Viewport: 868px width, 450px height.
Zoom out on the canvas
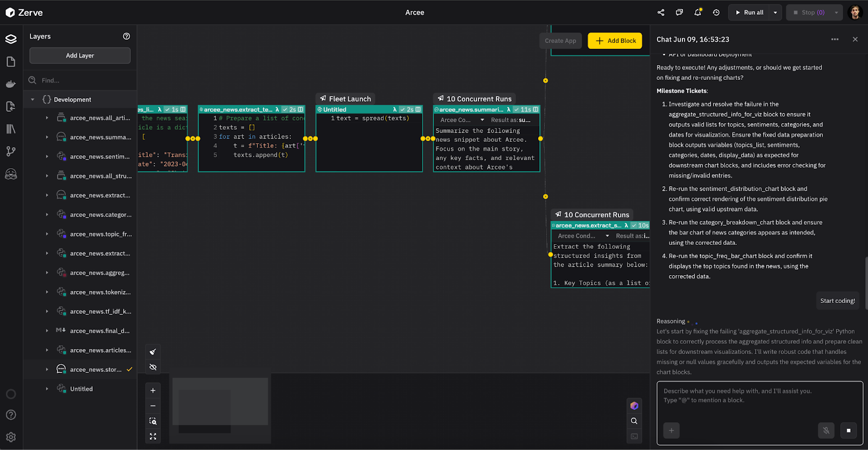click(x=153, y=405)
